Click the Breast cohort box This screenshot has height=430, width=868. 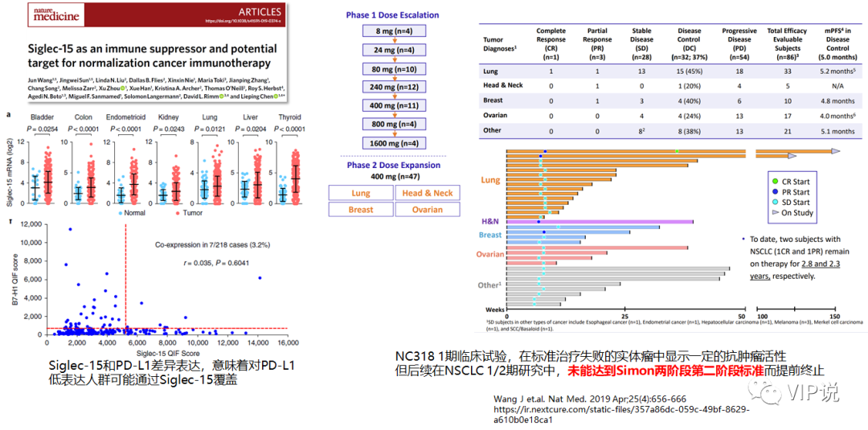click(361, 209)
